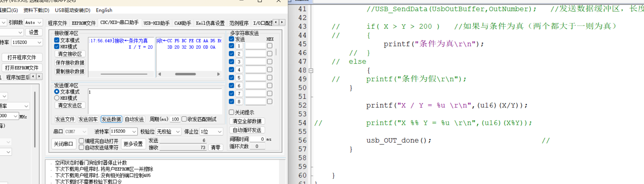Image resolution: width=644 pixels, height=184 pixels.
Task: Switch to the 程序文件 tab
Action: tap(58, 23)
